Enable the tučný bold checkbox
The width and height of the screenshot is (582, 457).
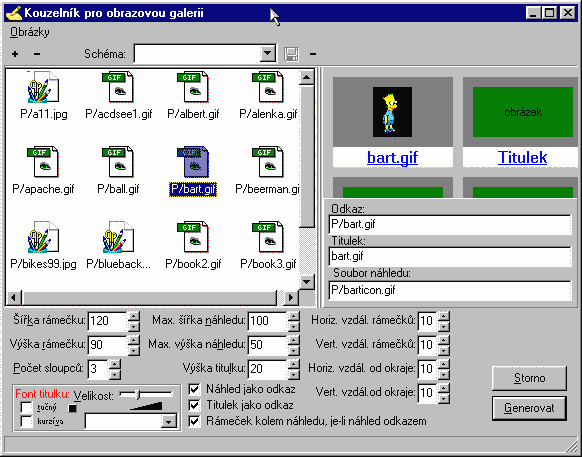coord(26,407)
